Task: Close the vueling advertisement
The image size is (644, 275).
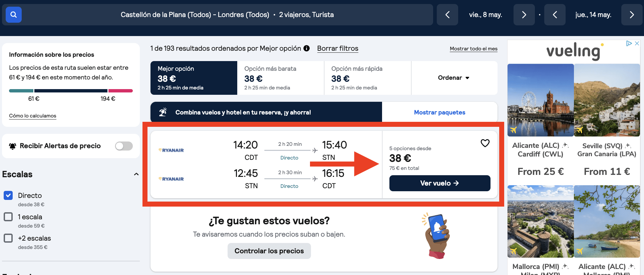Action: (637, 43)
